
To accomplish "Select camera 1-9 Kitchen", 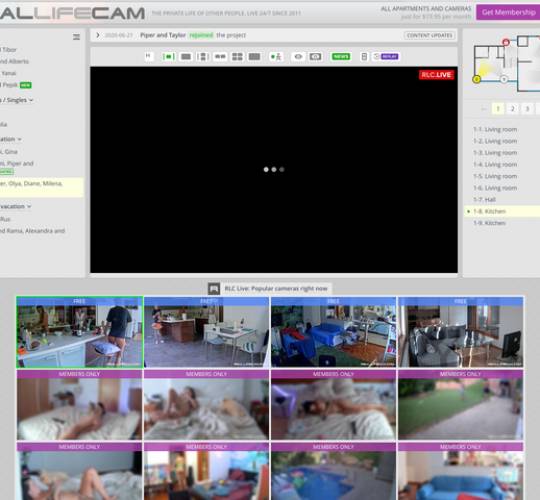I will (489, 223).
